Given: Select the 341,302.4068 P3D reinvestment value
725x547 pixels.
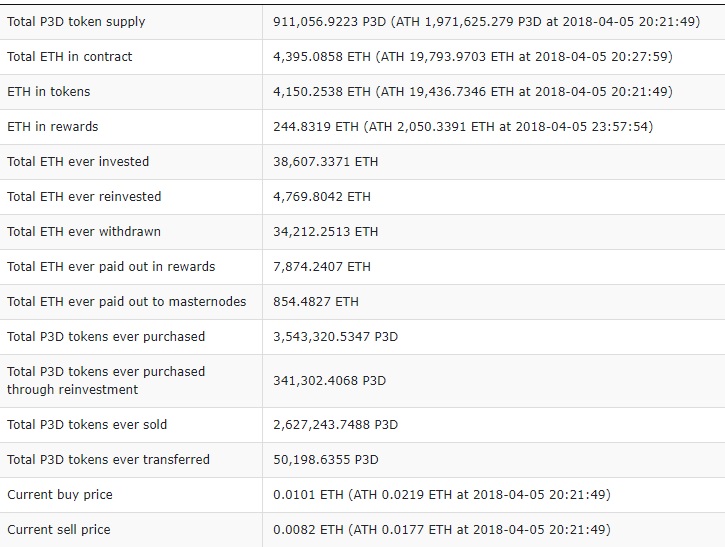Looking at the screenshot, I should coord(329,381).
